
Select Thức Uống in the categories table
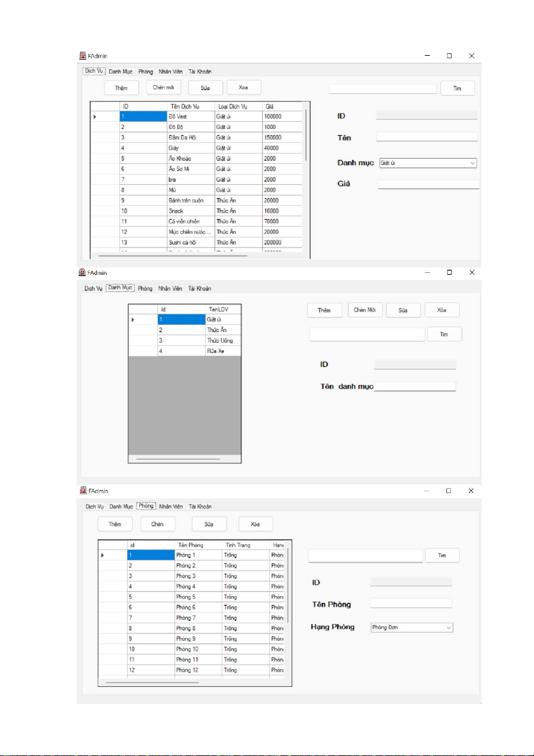[x=223, y=340]
